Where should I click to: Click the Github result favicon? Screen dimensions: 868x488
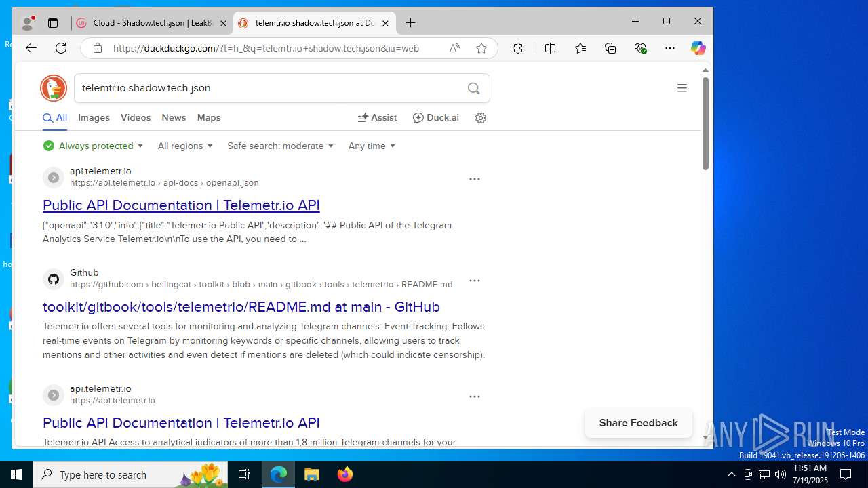(54, 279)
